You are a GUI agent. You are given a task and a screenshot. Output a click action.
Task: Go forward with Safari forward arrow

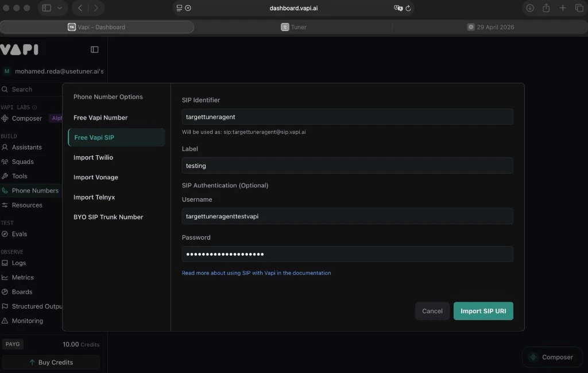(96, 8)
